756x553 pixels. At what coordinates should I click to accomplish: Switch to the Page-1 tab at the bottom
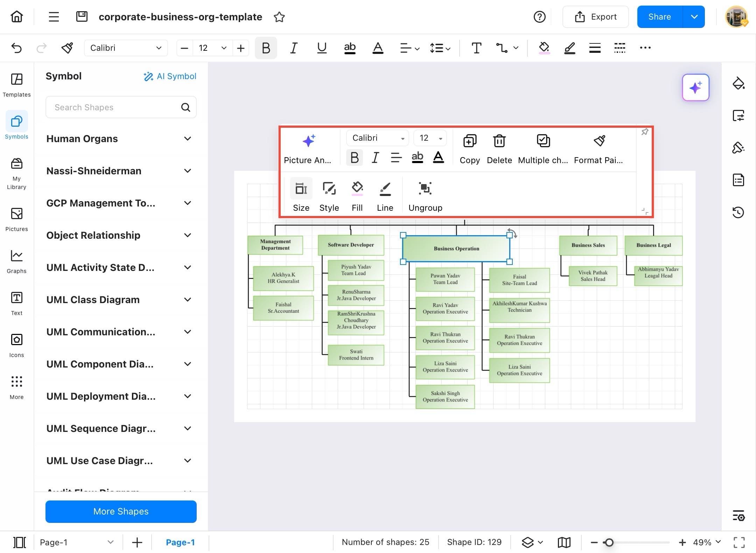181,542
